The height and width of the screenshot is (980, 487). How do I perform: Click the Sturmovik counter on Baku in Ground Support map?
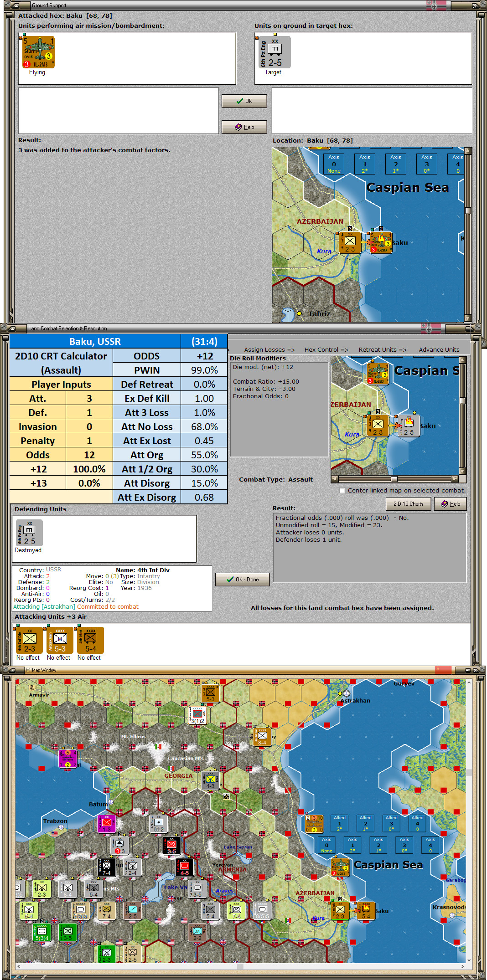381,243
